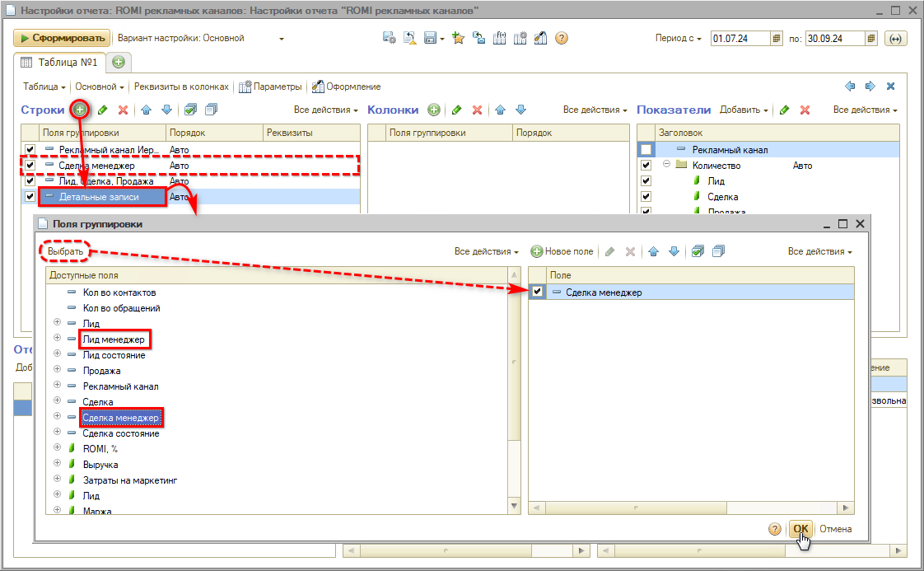Open the save diskette icon in top toolbar
Viewport: 924px width, 571px height.
pyautogui.click(x=431, y=39)
